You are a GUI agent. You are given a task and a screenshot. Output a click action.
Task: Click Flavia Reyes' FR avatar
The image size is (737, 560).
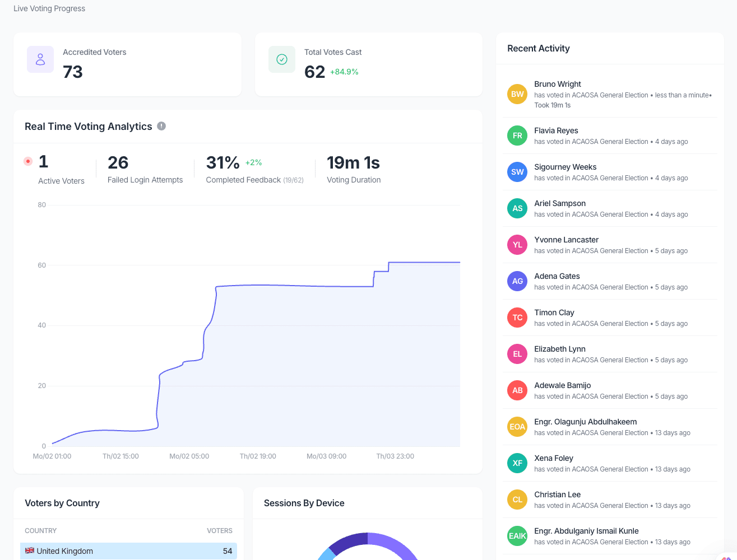[517, 136]
